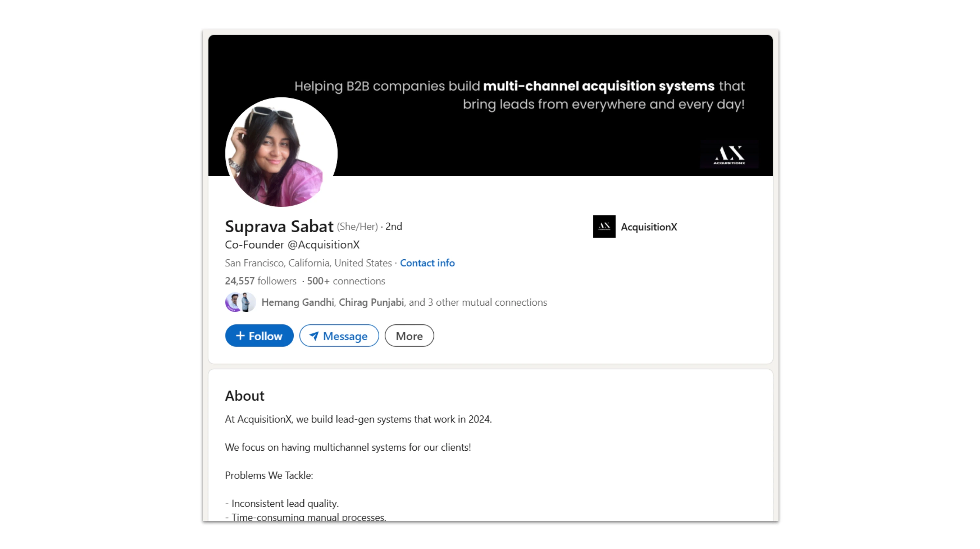Click the 24,557 followers count
980x549 pixels.
[x=261, y=281]
